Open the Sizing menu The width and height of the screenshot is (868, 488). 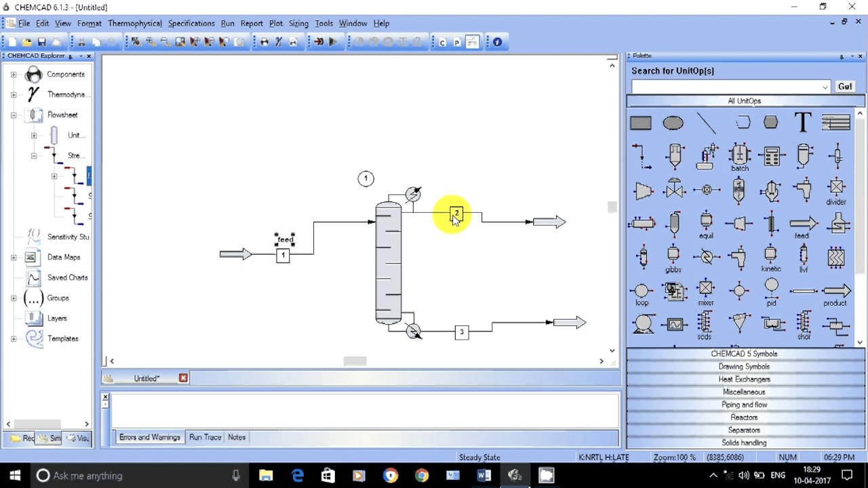pyautogui.click(x=298, y=23)
